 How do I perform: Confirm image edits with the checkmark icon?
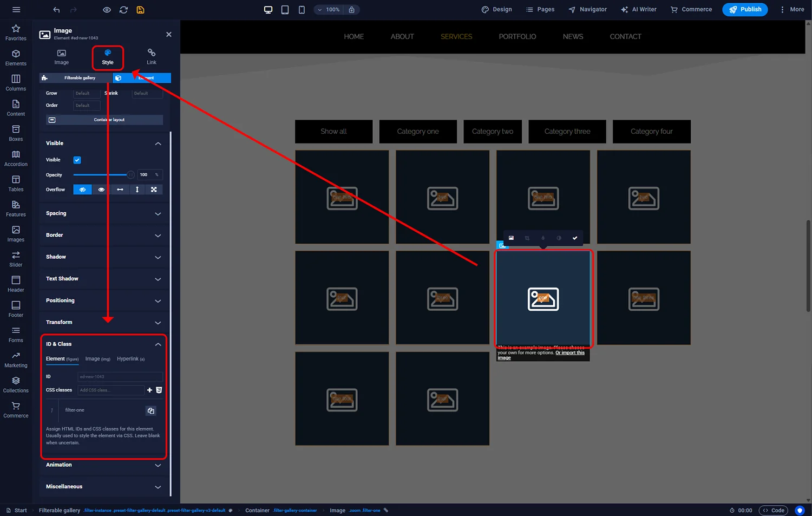click(575, 238)
